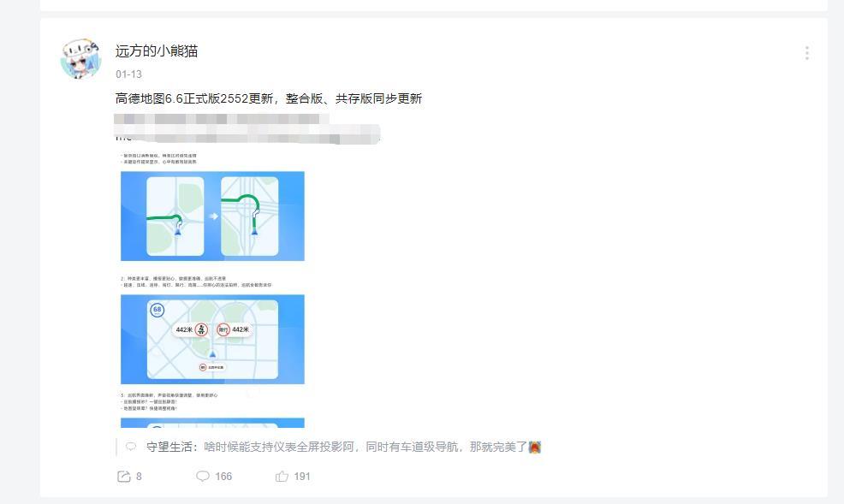Click the comment text about 仪表全屏投影
Image resolution: width=844 pixels, height=504 pixels.
pyautogui.click(x=366, y=447)
